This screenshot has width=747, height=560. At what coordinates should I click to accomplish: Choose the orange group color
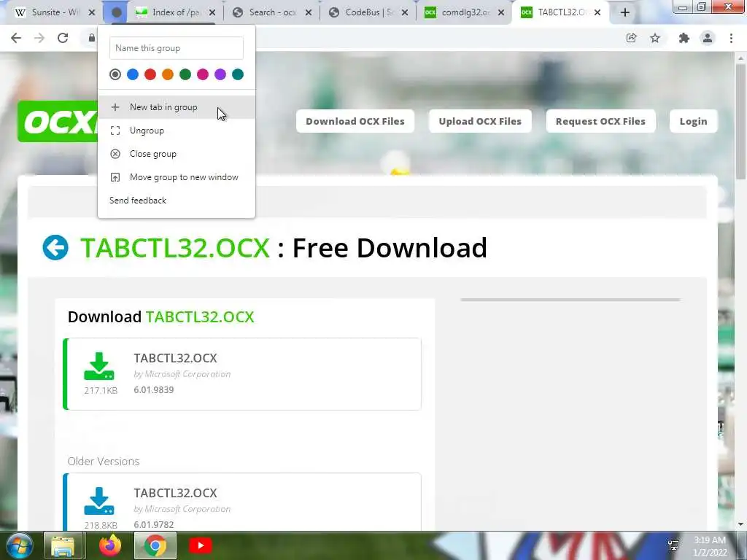coord(168,74)
